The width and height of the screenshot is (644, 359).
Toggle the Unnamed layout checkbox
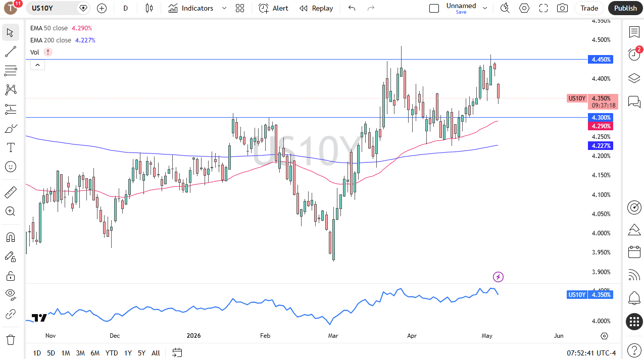[x=434, y=8]
